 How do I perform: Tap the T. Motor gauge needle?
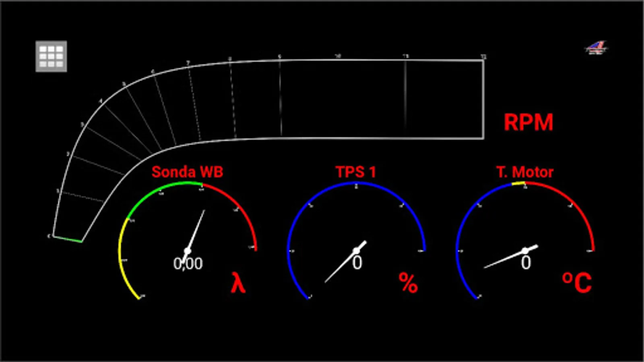[x=511, y=256]
